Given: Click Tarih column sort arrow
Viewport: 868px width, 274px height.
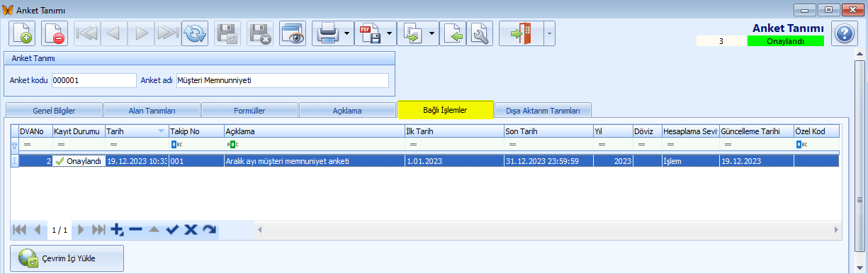Looking at the screenshot, I should pos(162,131).
